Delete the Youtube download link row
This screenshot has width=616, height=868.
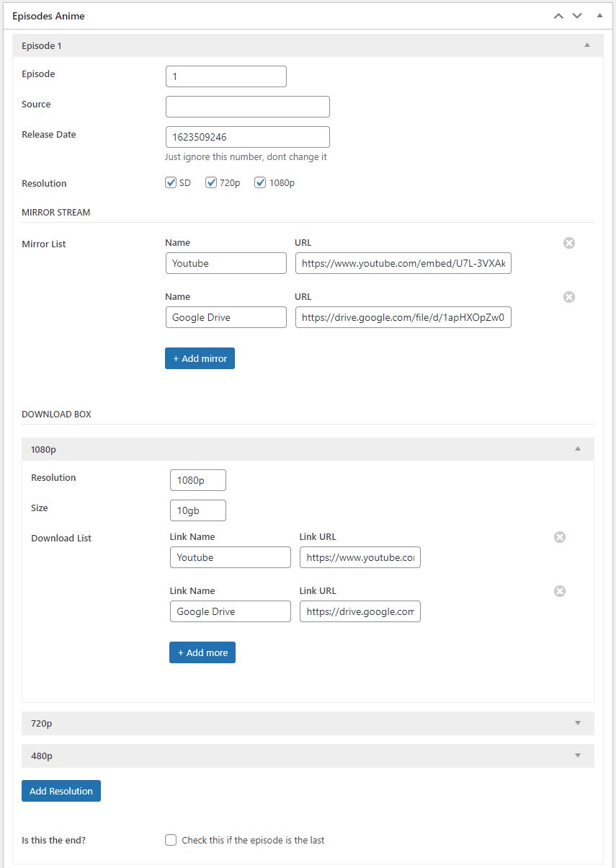560,537
